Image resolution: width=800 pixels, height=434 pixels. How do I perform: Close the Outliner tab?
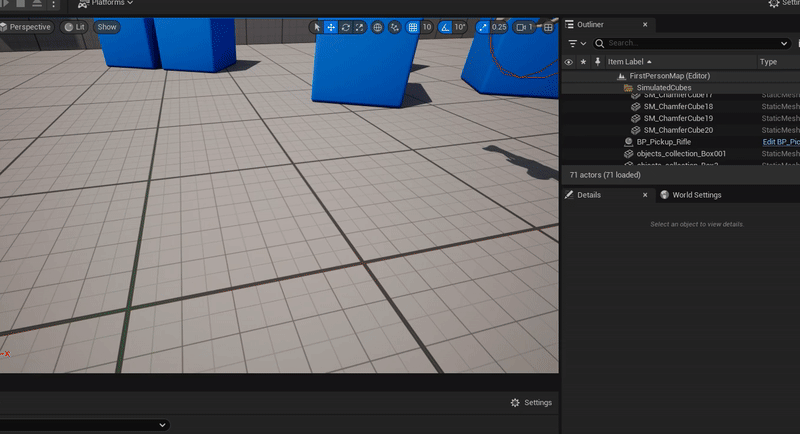pos(645,24)
